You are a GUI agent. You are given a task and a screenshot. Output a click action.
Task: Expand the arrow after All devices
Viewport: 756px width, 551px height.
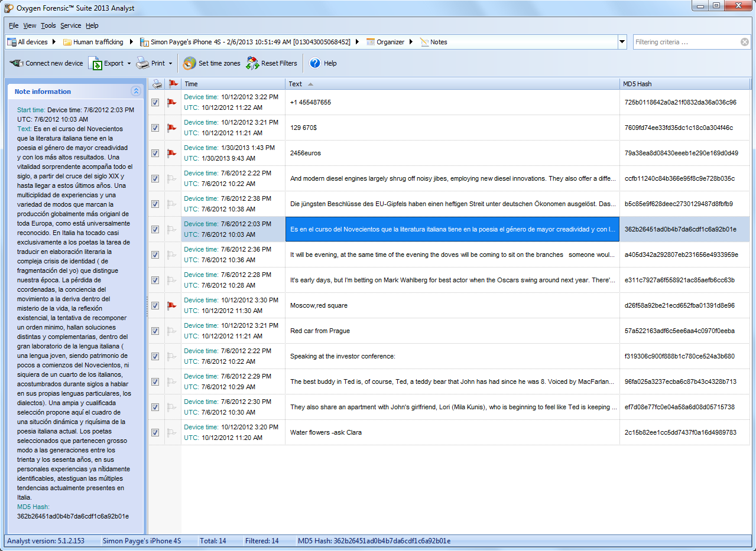(x=54, y=42)
